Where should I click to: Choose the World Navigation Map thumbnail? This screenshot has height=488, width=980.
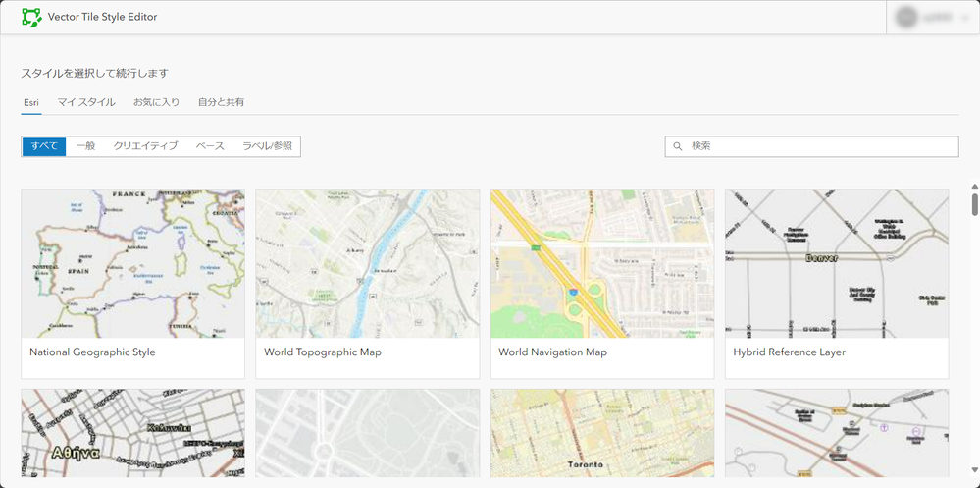601,263
